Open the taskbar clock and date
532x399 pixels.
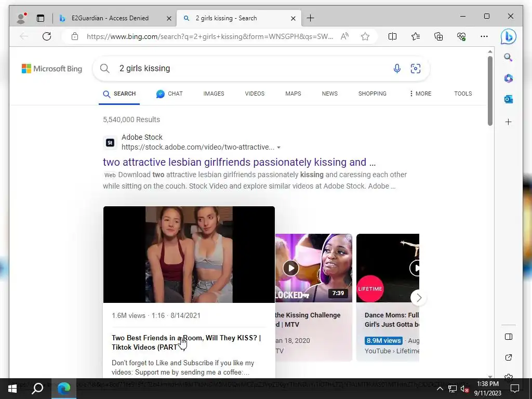(487, 389)
